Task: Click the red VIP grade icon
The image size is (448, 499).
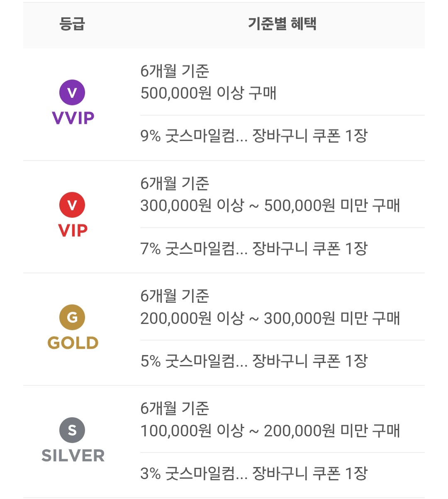Action: (x=72, y=205)
